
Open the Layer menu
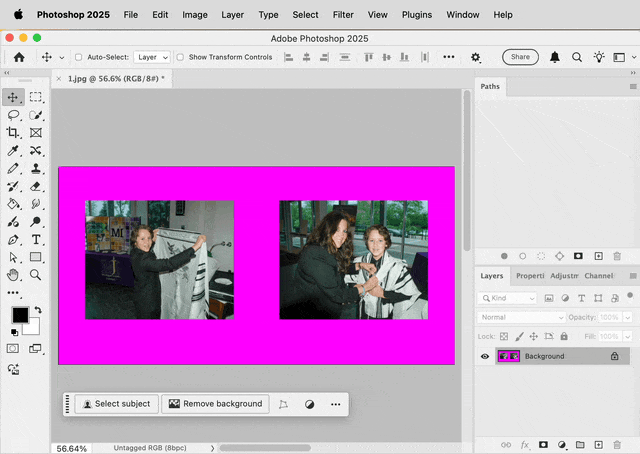tap(233, 15)
